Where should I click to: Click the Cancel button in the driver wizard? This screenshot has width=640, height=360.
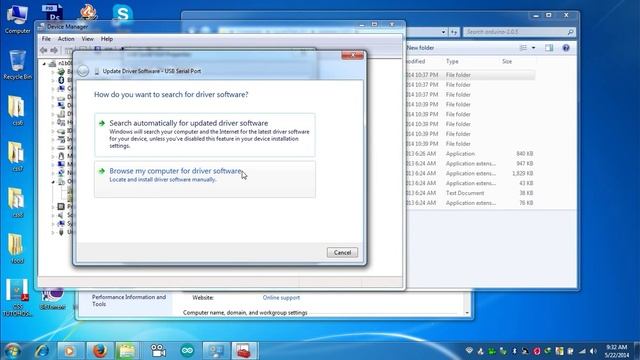tap(342, 252)
